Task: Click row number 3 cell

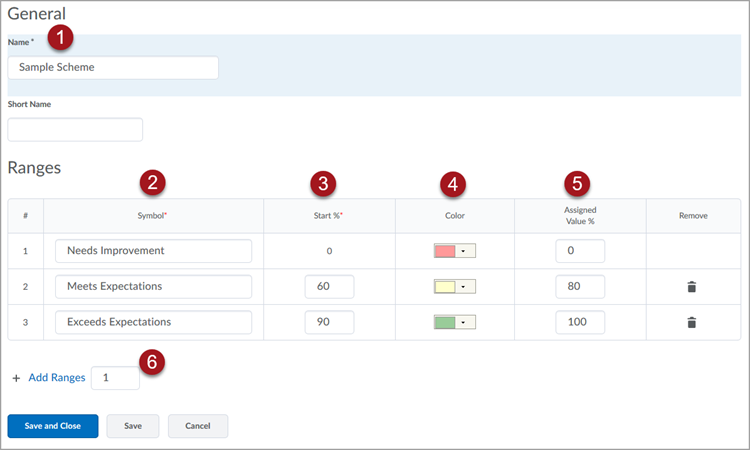Action: (25, 322)
